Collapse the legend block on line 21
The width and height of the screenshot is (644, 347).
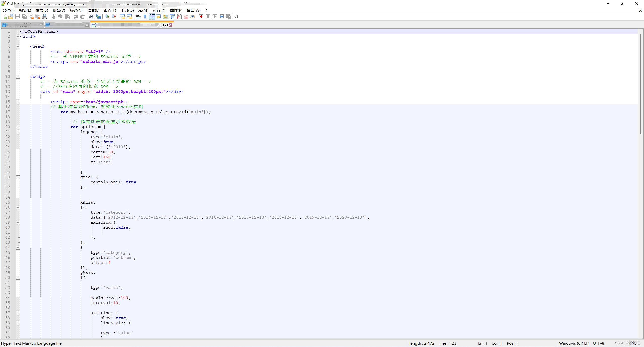pos(18,132)
